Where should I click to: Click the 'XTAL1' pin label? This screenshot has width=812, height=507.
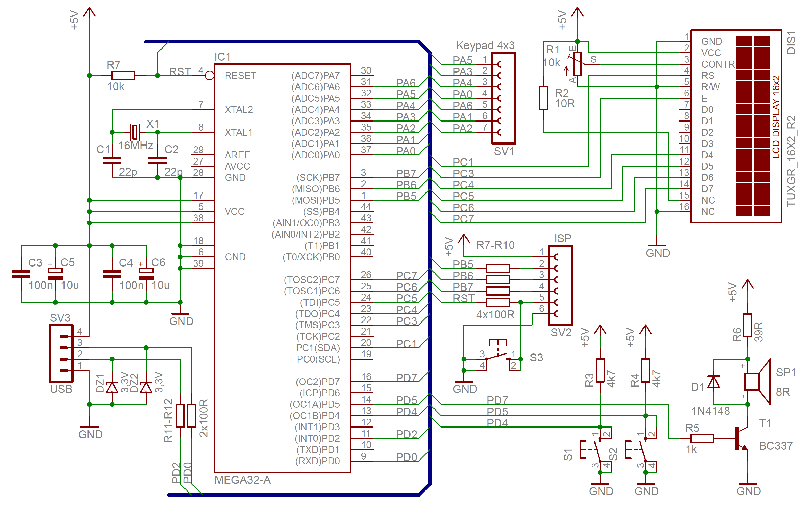(239, 132)
